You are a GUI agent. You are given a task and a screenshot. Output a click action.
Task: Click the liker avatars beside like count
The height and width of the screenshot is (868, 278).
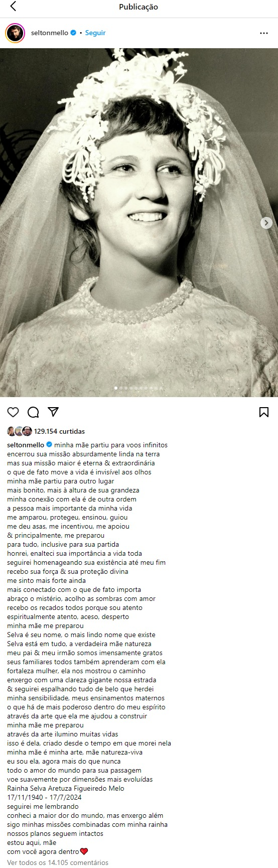click(x=20, y=431)
